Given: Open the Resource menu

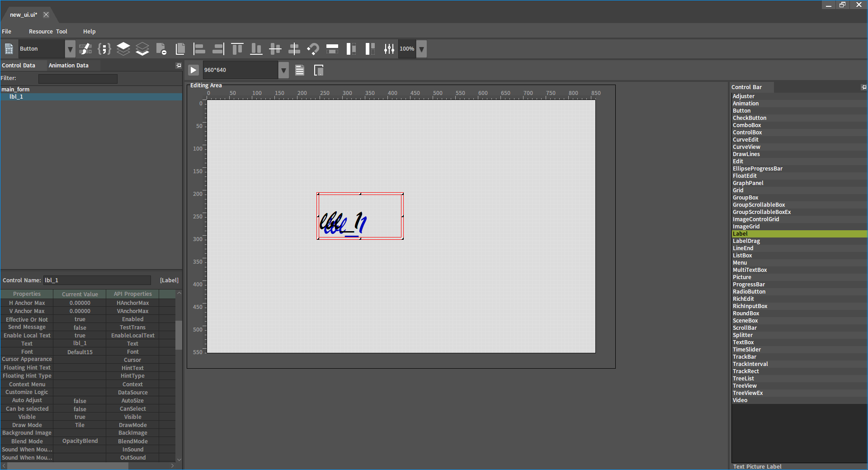Looking at the screenshot, I should 41,31.
